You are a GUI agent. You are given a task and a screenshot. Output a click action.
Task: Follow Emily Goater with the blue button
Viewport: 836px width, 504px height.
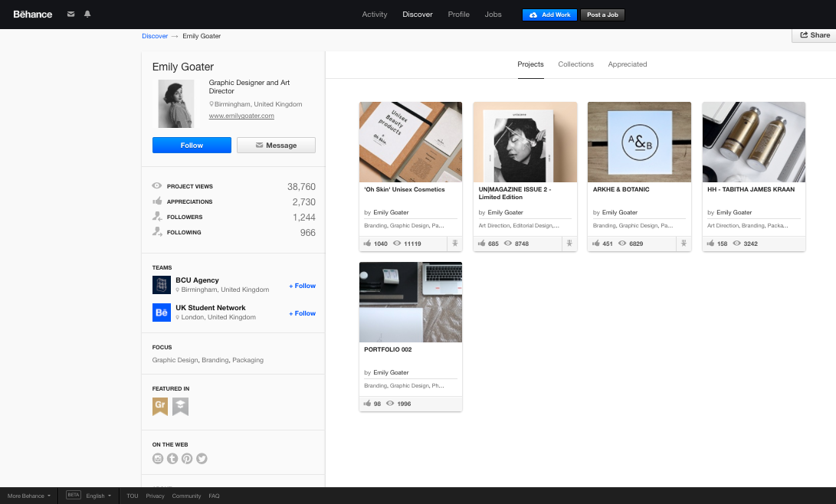(x=192, y=146)
